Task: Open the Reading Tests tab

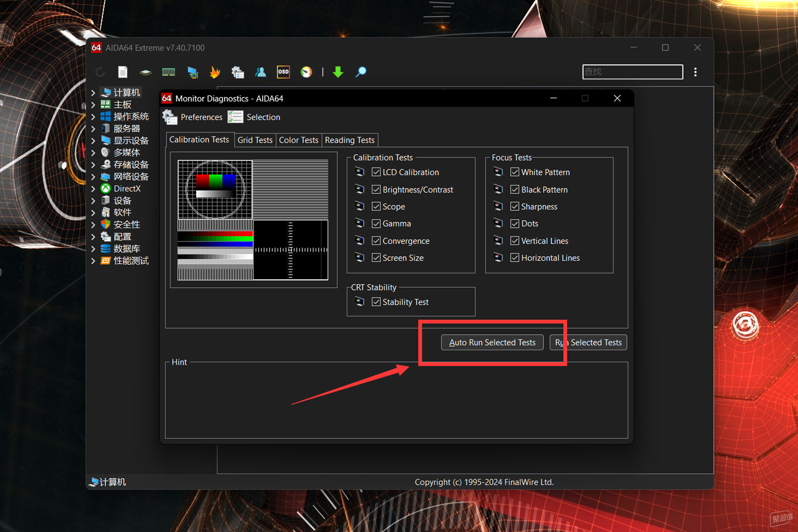Action: [x=350, y=140]
